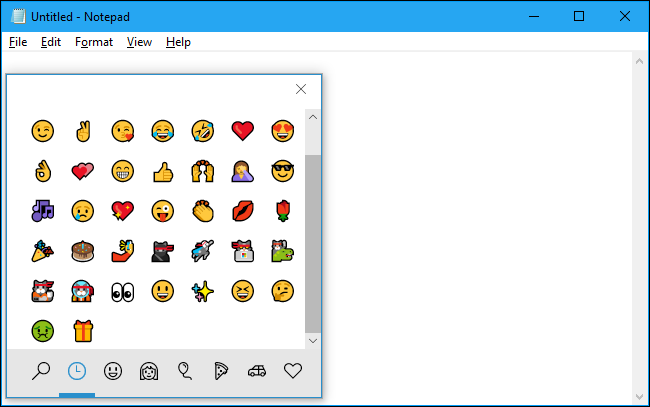The image size is (650, 407).
Task: Open the people category tab
Action: [x=149, y=371]
